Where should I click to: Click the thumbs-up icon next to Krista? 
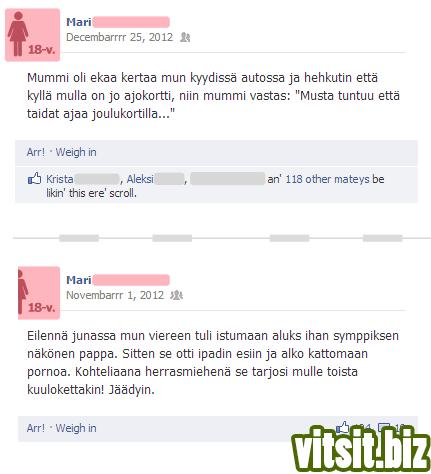click(x=34, y=179)
